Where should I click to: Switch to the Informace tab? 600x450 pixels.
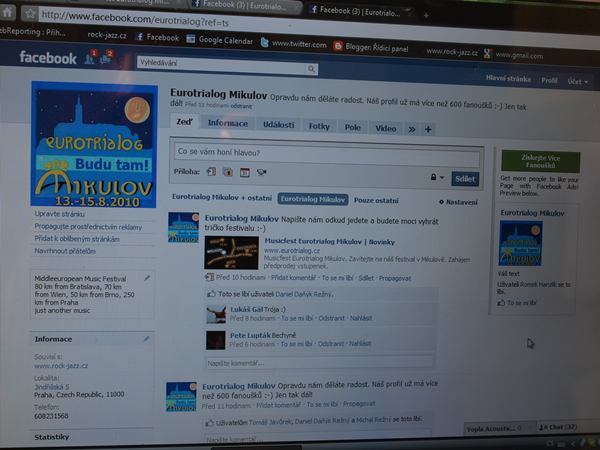point(228,123)
